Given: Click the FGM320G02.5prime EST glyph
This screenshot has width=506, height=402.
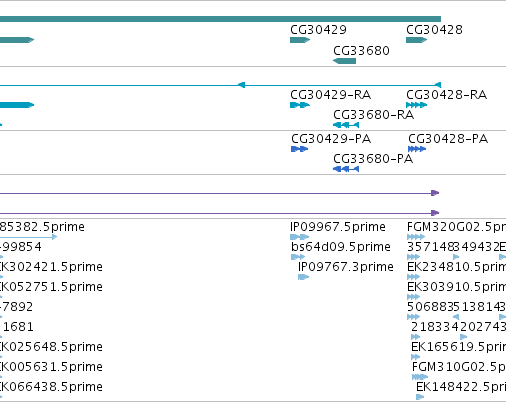Looking at the screenshot, I should [x=416, y=237].
